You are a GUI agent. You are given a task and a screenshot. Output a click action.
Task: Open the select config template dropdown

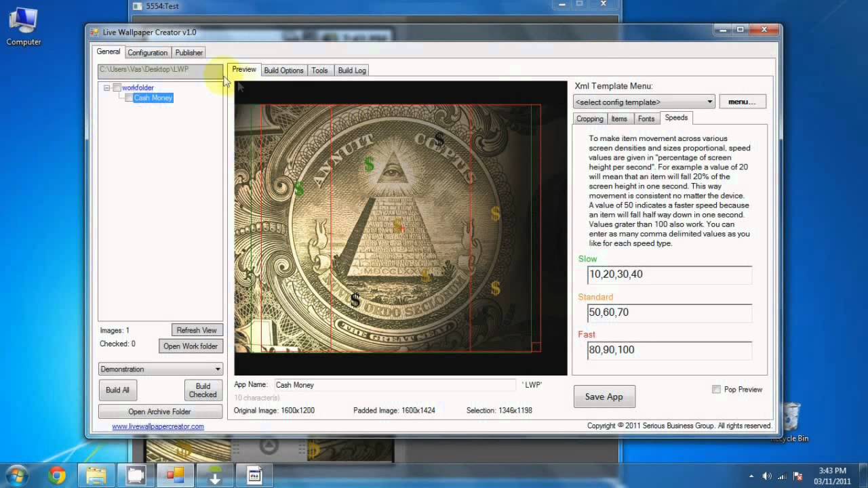coord(644,102)
